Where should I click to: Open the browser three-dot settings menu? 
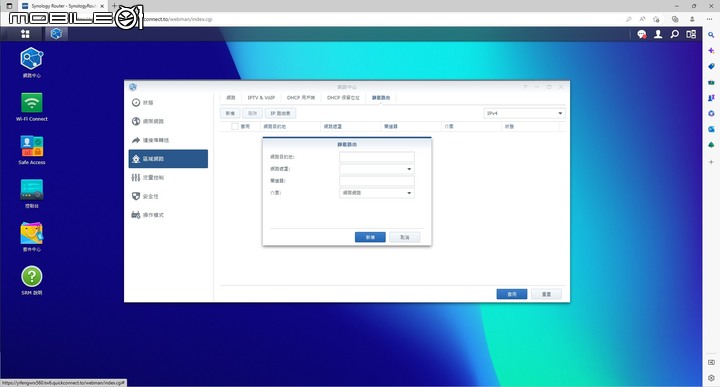(709, 19)
